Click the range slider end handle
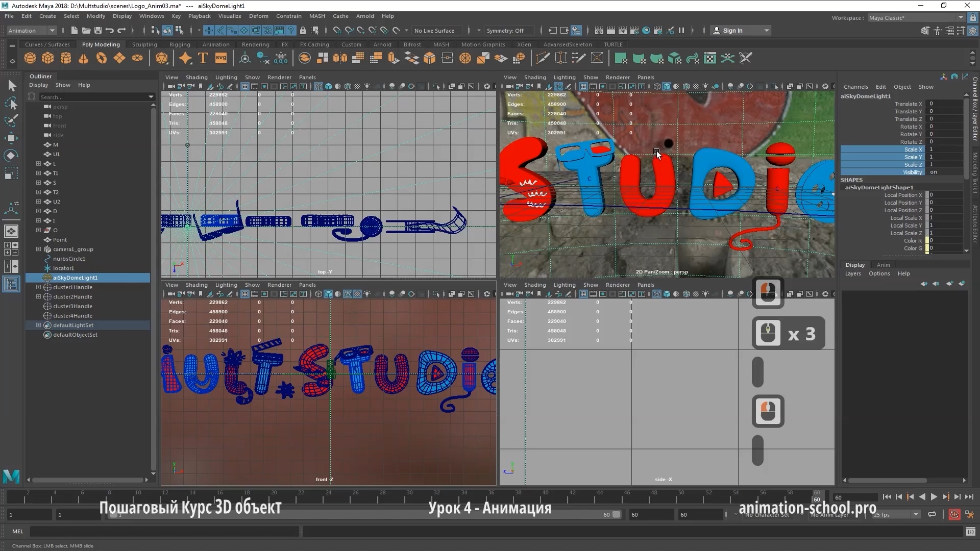Viewport: 980px width, 551px height. [x=616, y=515]
